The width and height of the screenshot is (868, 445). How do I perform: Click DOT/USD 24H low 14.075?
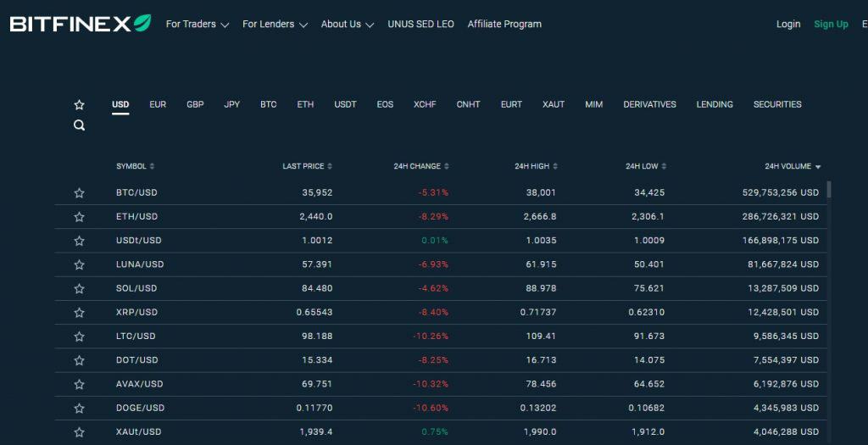point(649,360)
